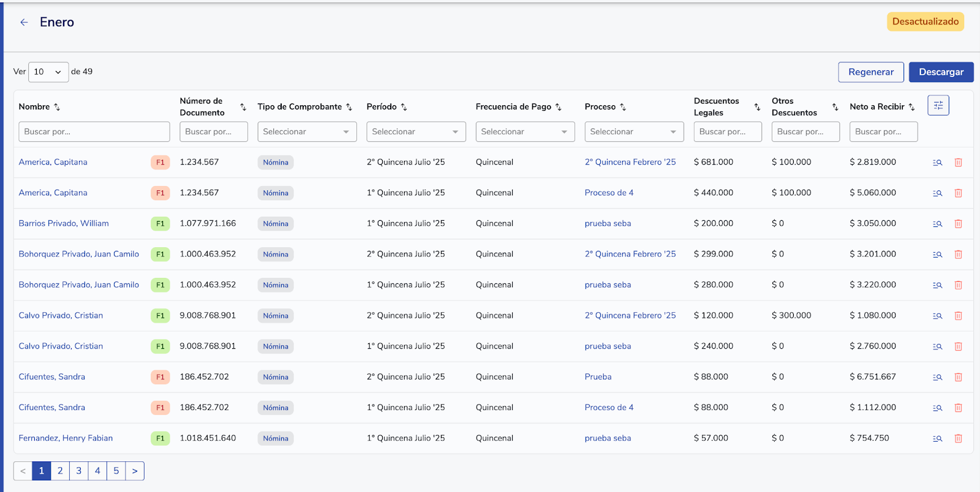Delete Calvo Privado, Cristian 1° Quincena row
Screen dimensions: 980x492
pos(958,347)
